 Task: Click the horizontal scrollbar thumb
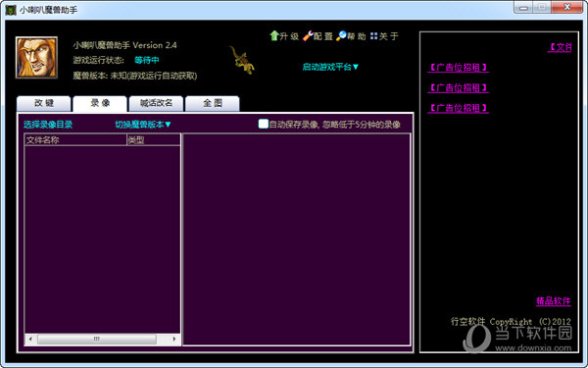(x=97, y=340)
